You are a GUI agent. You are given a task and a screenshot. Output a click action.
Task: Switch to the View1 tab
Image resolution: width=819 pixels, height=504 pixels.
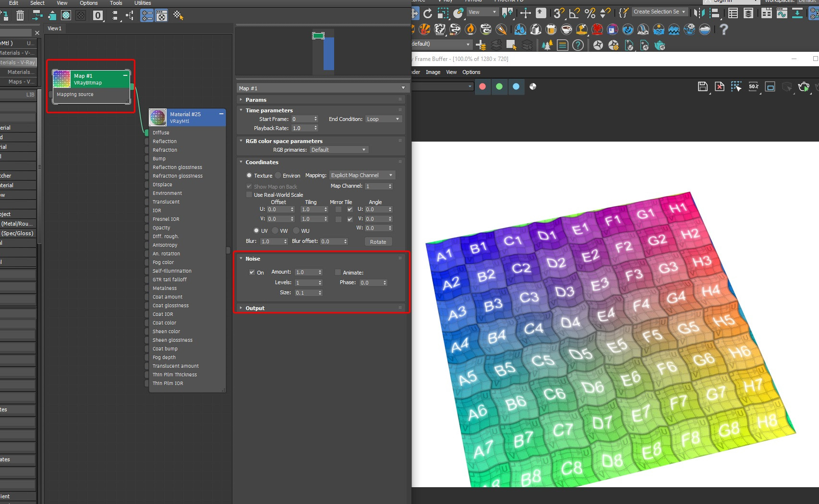tap(55, 28)
